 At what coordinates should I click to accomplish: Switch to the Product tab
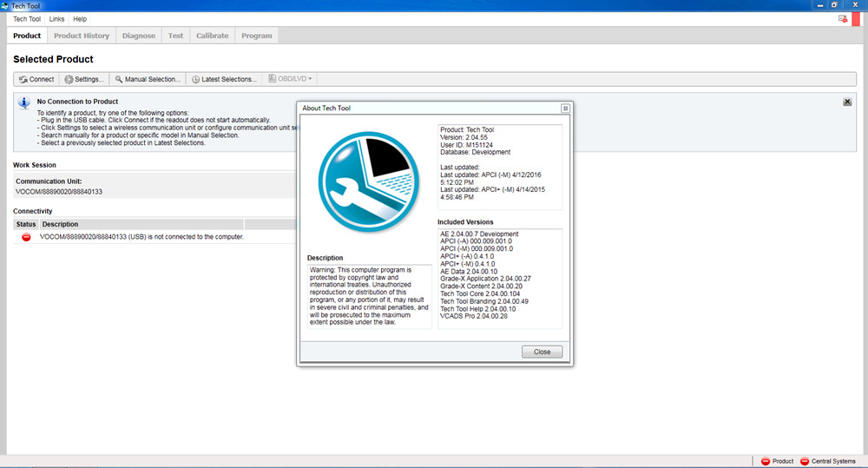(27, 36)
